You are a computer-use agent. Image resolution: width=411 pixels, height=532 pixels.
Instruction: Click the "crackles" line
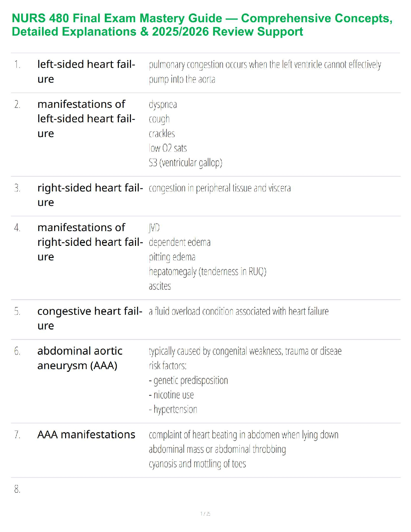[162, 134]
